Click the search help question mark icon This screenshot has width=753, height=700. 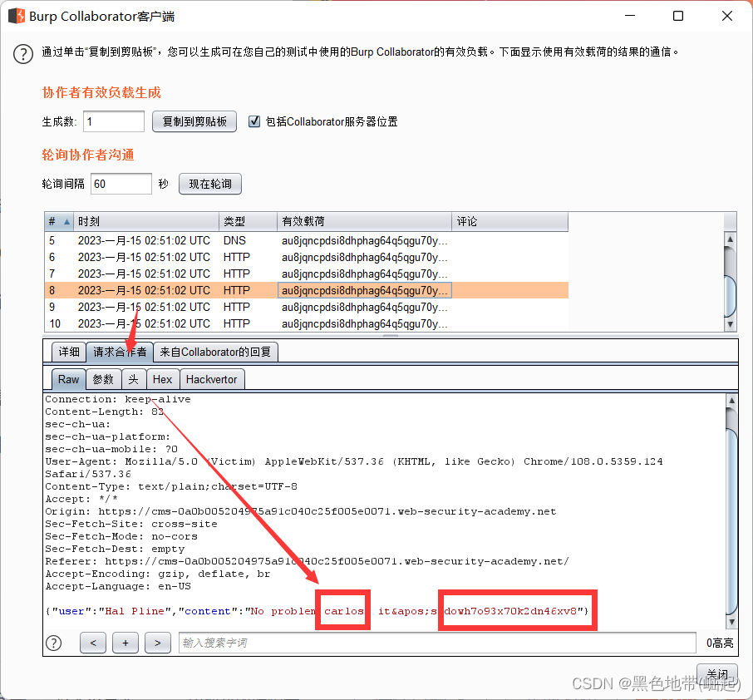click(54, 643)
